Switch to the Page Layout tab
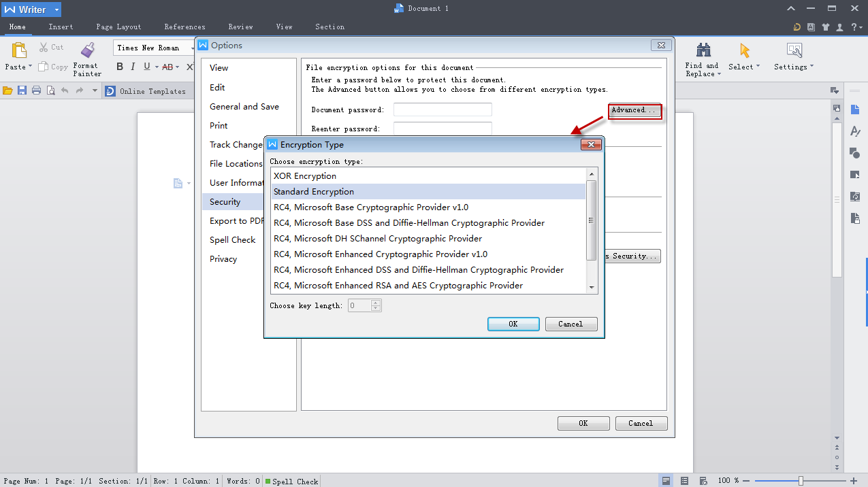The image size is (868, 487). tap(118, 27)
